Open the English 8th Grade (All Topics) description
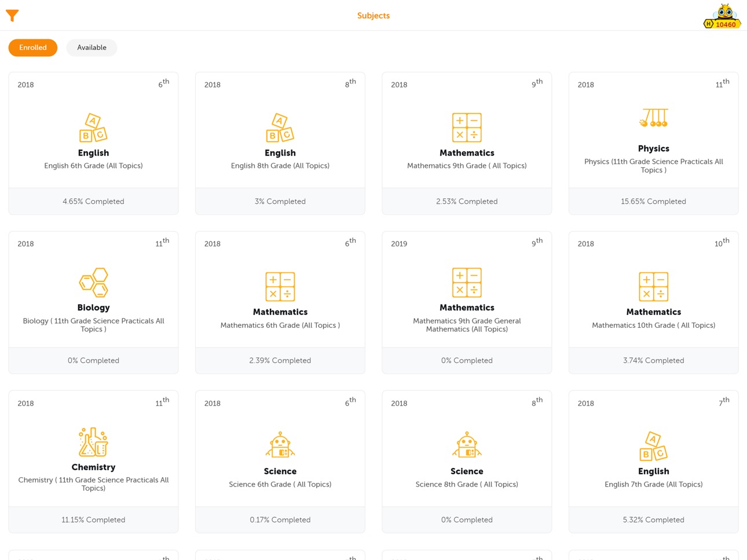The image size is (747, 560). (280, 166)
